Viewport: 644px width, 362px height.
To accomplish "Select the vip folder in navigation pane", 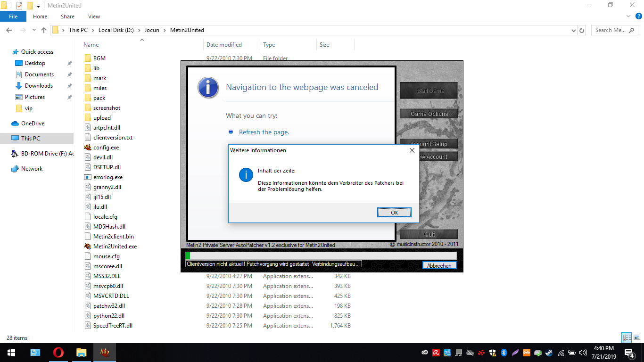I will point(29,108).
